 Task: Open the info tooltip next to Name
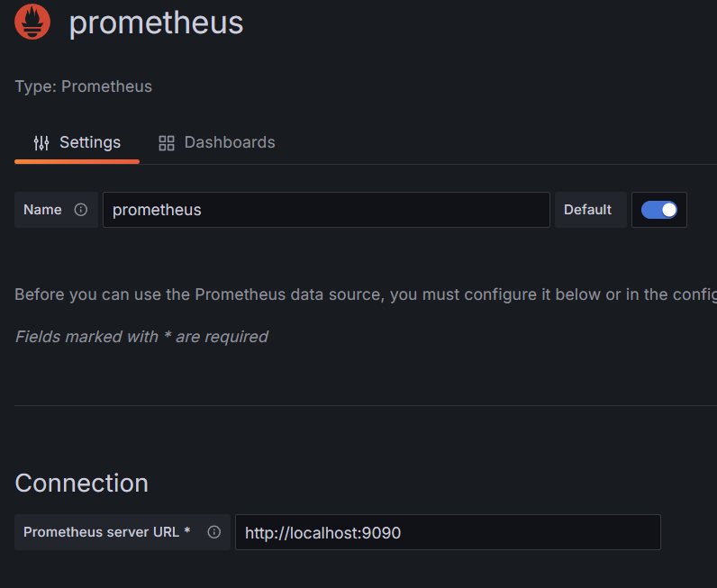click(x=81, y=210)
